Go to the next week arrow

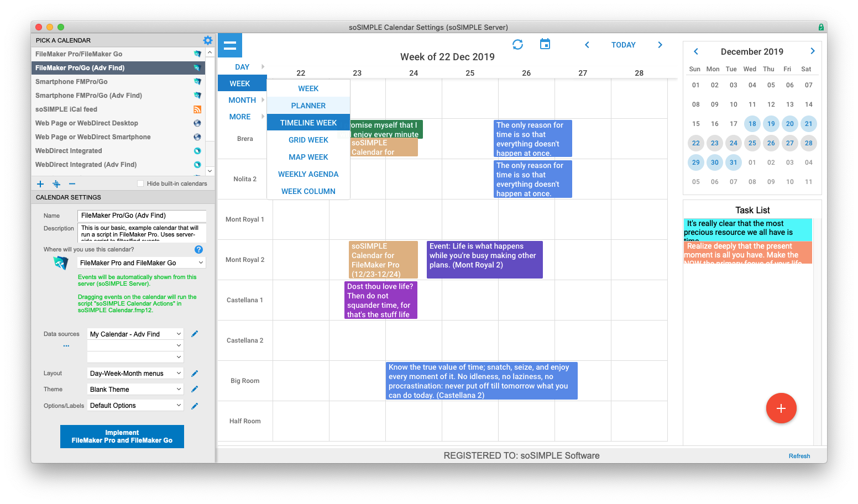click(x=660, y=45)
